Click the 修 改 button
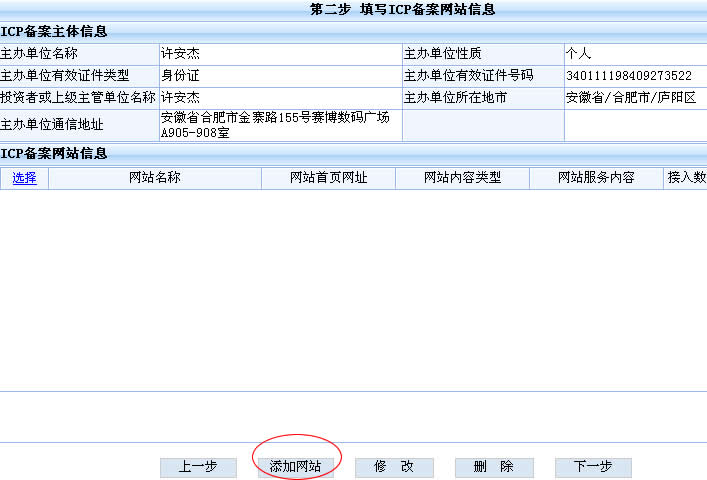Screen dimensions: 707x480 [x=394, y=467]
